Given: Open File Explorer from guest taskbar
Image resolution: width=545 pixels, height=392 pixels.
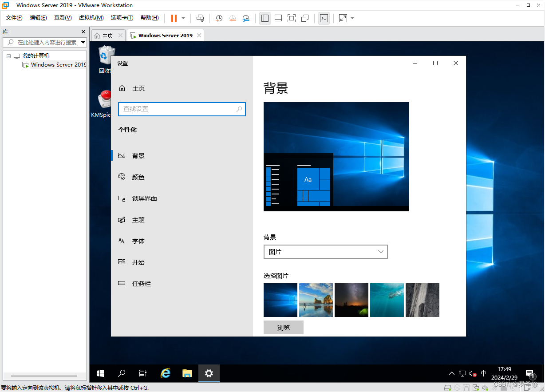Looking at the screenshot, I should [187, 373].
